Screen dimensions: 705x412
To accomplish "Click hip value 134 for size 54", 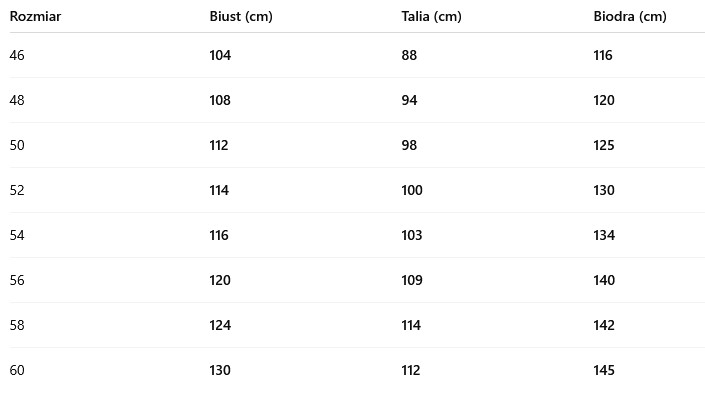I will click(604, 236).
